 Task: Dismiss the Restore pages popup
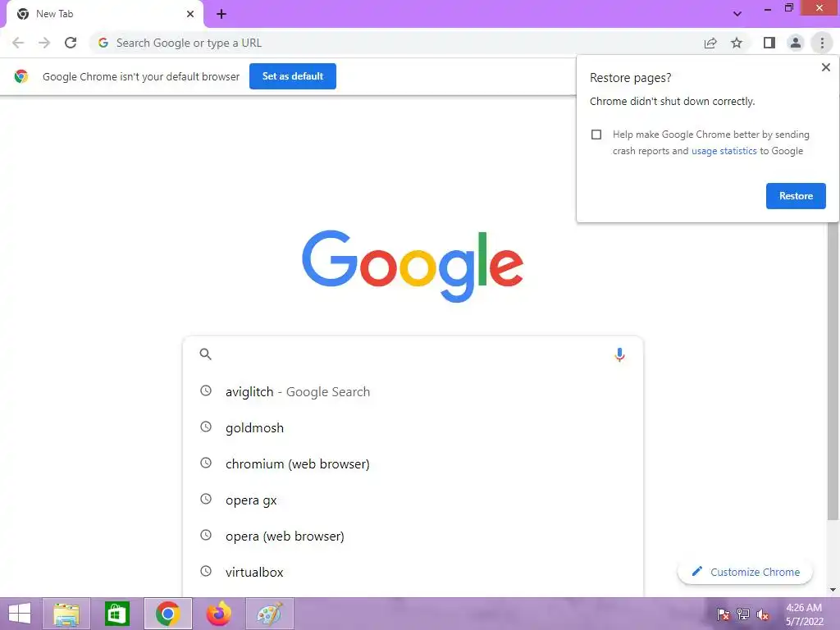click(x=825, y=67)
